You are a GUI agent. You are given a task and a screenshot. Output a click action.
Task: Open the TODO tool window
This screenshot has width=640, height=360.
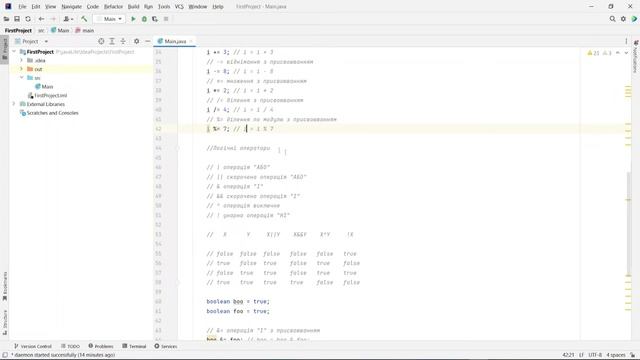(x=70, y=346)
